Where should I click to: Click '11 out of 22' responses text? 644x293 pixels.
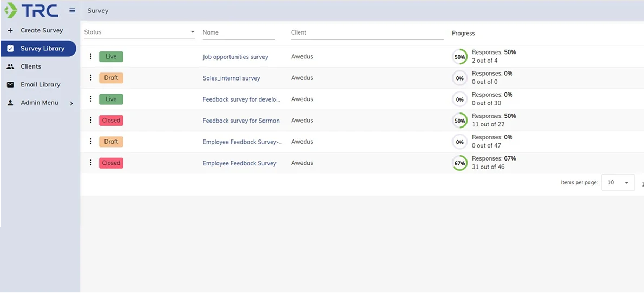pyautogui.click(x=488, y=124)
